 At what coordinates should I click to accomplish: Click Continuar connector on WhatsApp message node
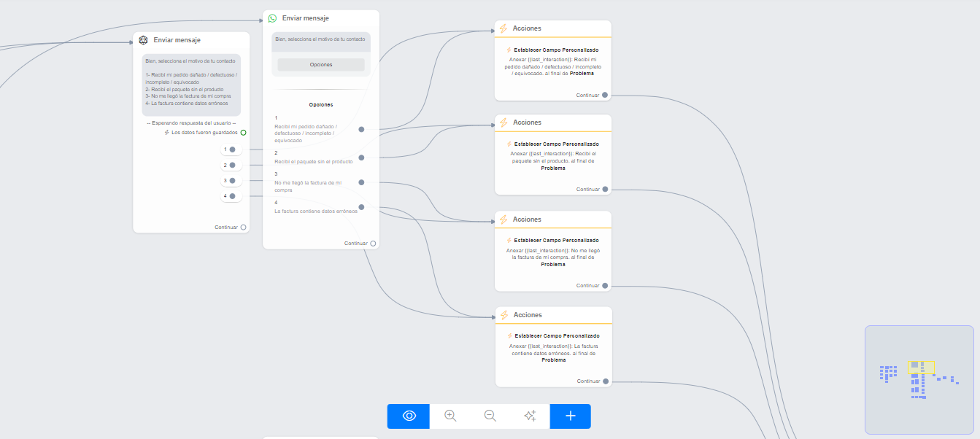click(373, 244)
